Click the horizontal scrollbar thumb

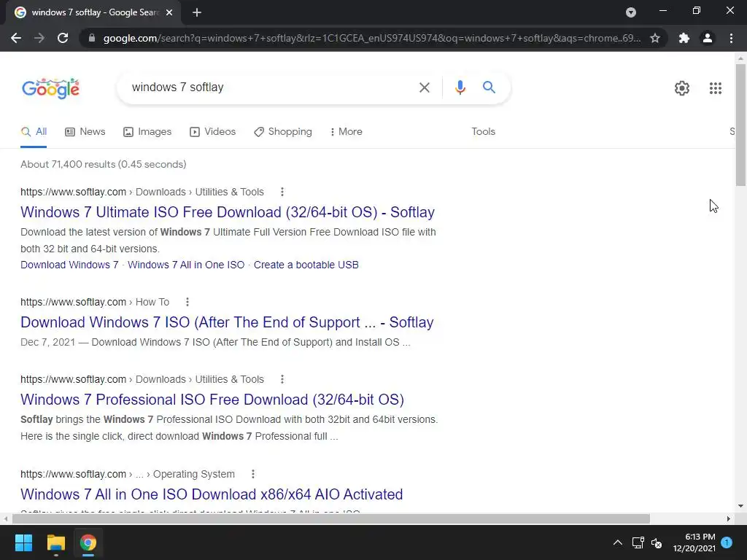pyautogui.click(x=330, y=518)
